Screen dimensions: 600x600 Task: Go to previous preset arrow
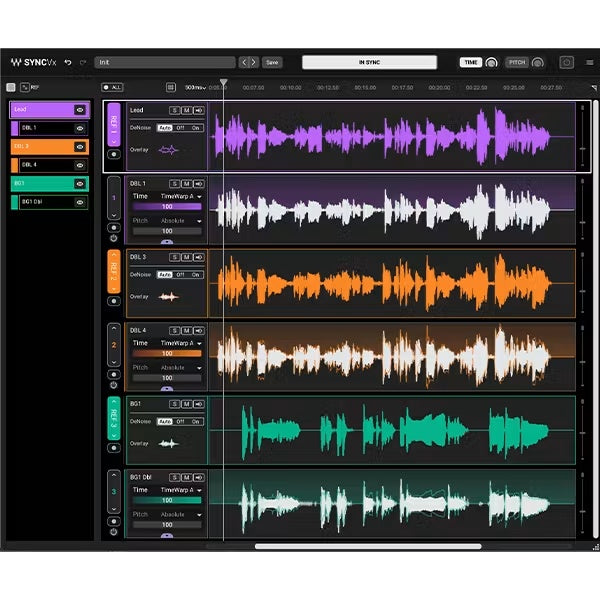pos(244,62)
